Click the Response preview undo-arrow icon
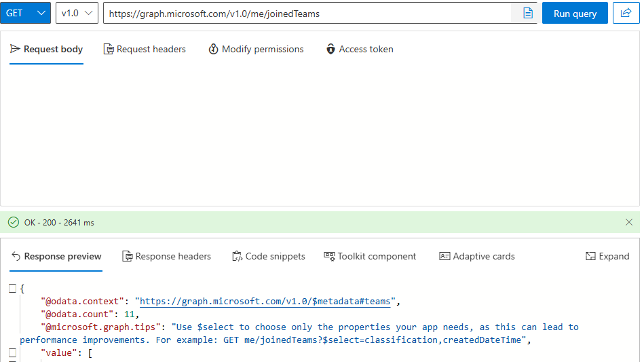Viewport: 644px width, 362px height. (x=16, y=257)
